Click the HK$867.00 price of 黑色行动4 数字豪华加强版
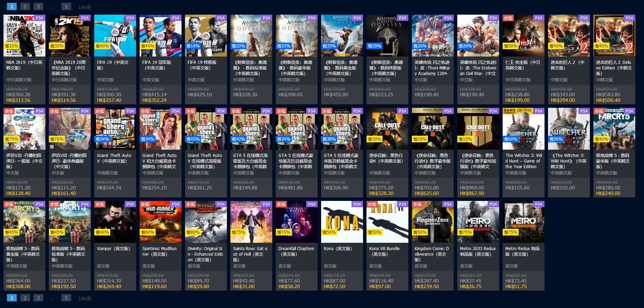Screen dimensions: 644x308 pos(472,193)
